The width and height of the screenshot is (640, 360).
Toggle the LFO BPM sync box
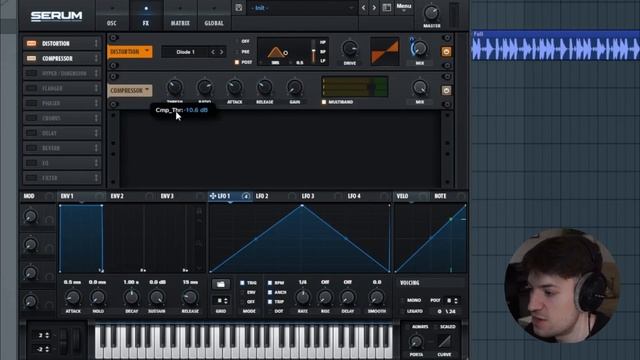270,282
